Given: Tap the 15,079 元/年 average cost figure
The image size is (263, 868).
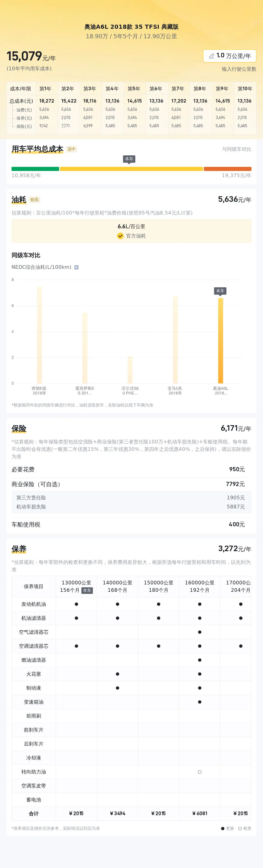Looking at the screenshot, I should (31, 56).
